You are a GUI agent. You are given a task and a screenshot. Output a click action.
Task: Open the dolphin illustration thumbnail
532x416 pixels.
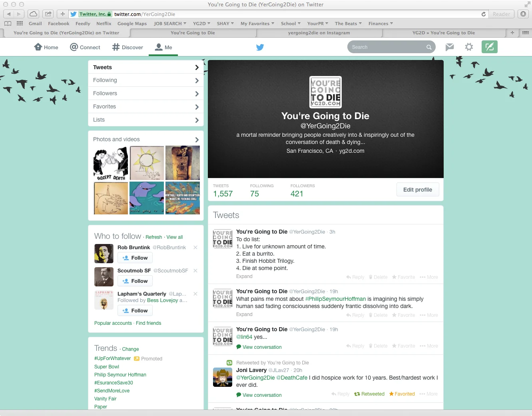[147, 198]
